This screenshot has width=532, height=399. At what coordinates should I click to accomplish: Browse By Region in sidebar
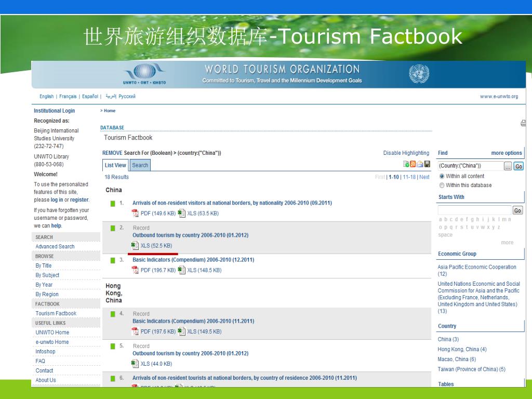click(47, 294)
